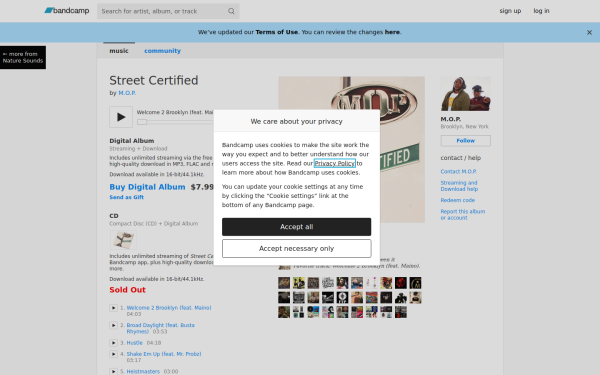This screenshot has width=600, height=375.
Task: Play track 1 Welcome 2 Brooklyn
Action: click(x=114, y=308)
